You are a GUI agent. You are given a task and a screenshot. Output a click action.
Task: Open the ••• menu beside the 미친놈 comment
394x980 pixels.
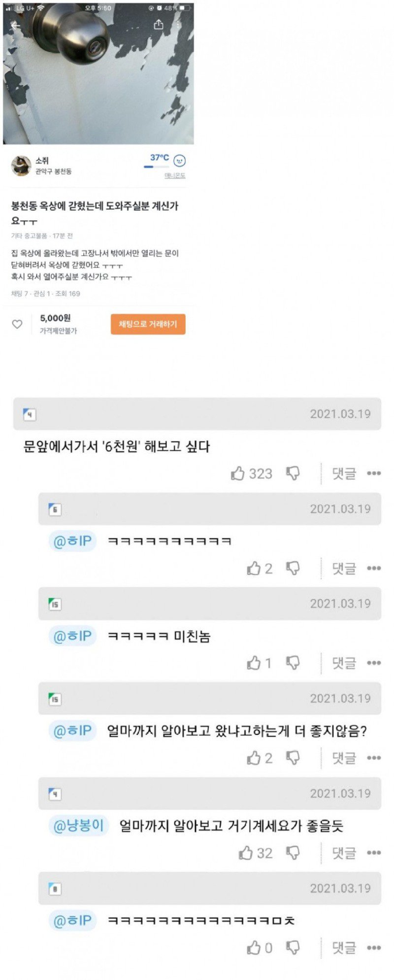coord(373,662)
